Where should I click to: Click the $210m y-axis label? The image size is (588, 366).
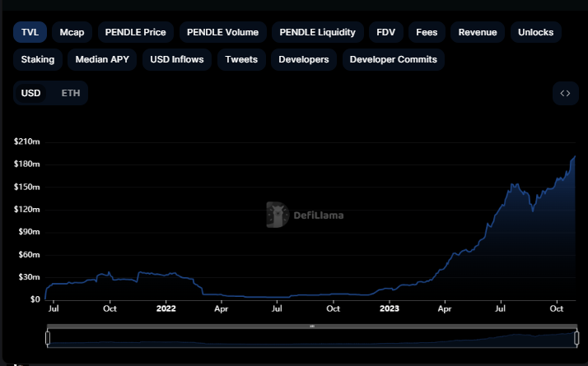26,141
